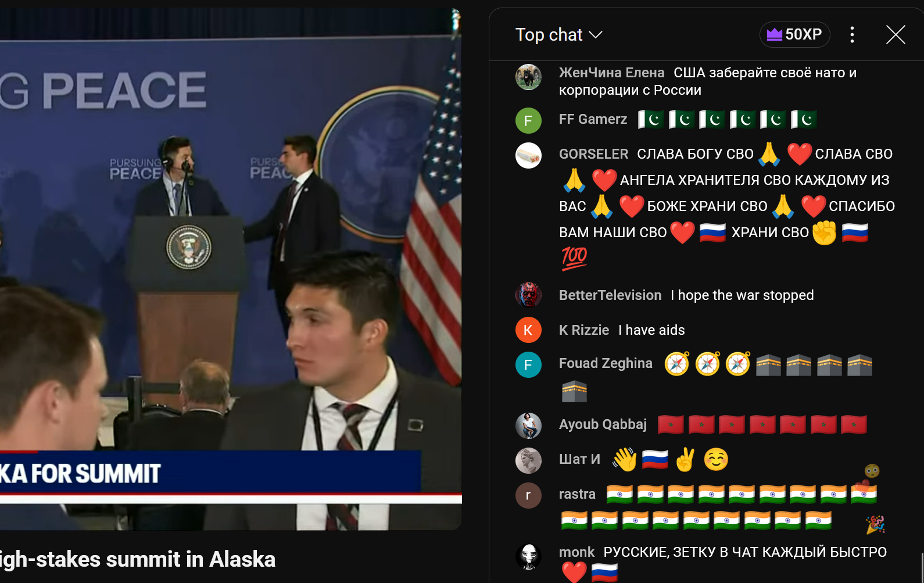The image size is (924, 583).
Task: Select the username GORSELER
Action: click(x=593, y=154)
